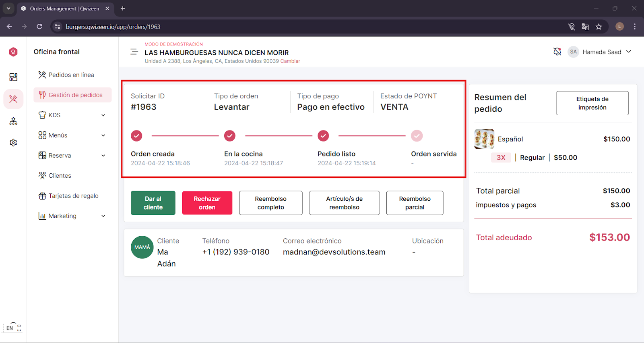Click the Cambiar location link
Viewport: 644px width, 343px height.
290,61
